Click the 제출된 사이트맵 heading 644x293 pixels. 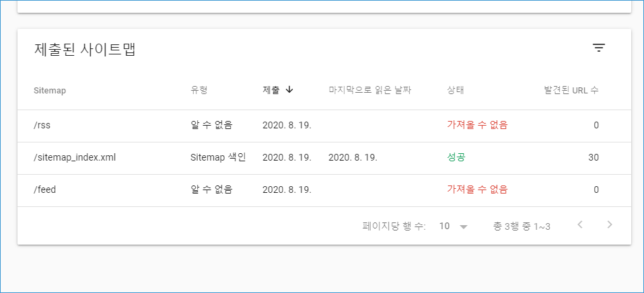[85, 50]
